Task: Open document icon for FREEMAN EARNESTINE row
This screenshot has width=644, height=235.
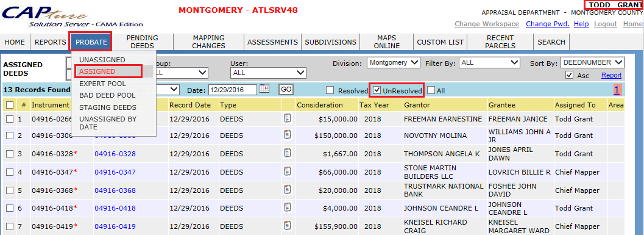Action: (288, 118)
